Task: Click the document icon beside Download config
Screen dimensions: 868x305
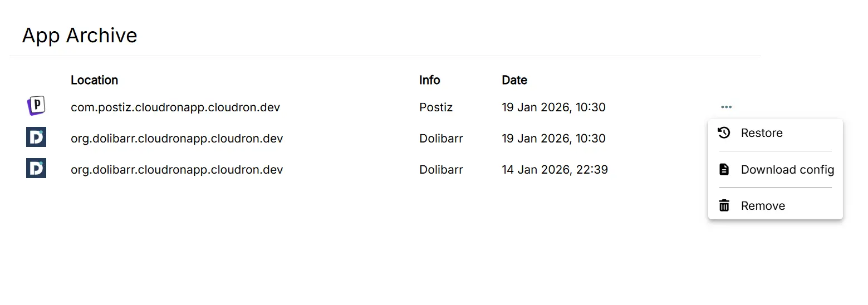Action: pyautogui.click(x=724, y=169)
